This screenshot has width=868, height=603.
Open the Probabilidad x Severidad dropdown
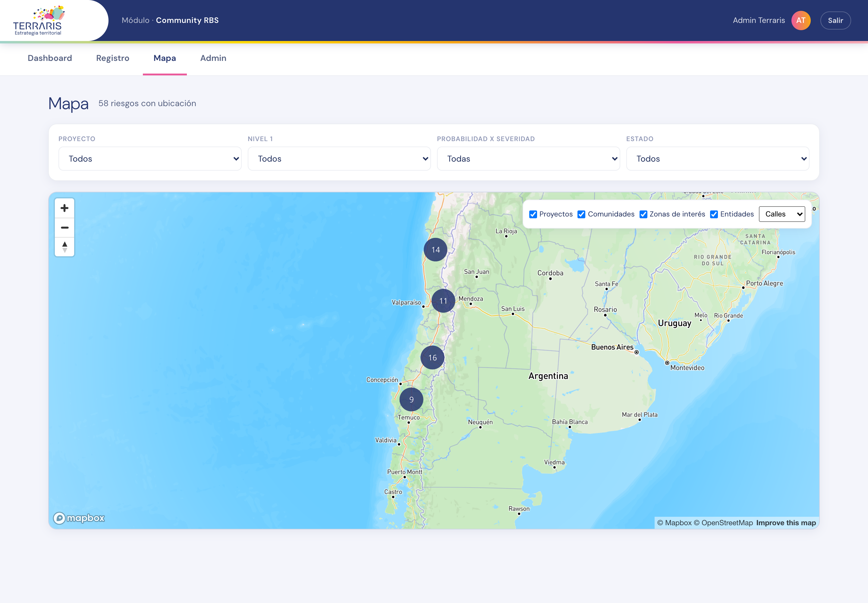click(528, 159)
